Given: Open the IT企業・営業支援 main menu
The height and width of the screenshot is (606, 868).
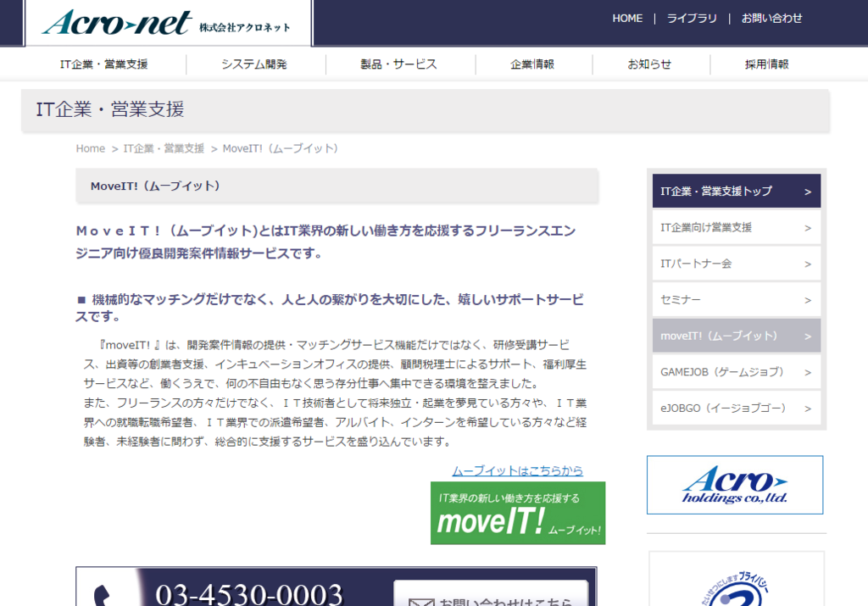Looking at the screenshot, I should coord(104,64).
